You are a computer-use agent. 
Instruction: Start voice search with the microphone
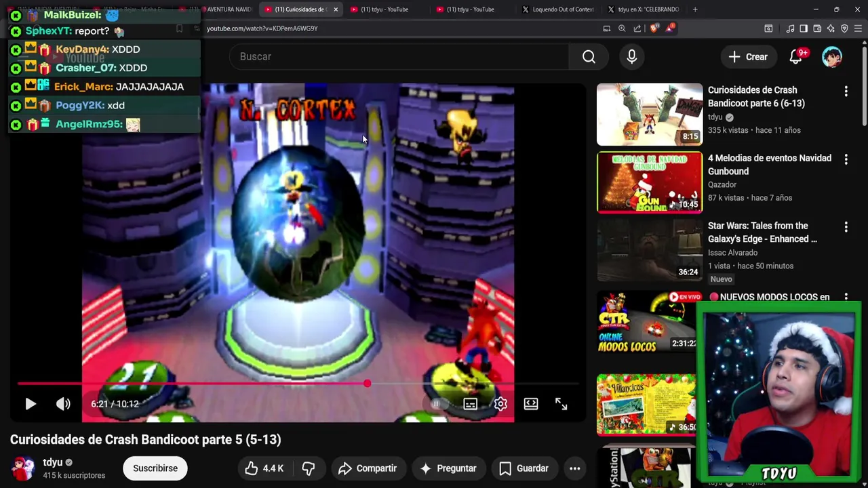tap(631, 57)
